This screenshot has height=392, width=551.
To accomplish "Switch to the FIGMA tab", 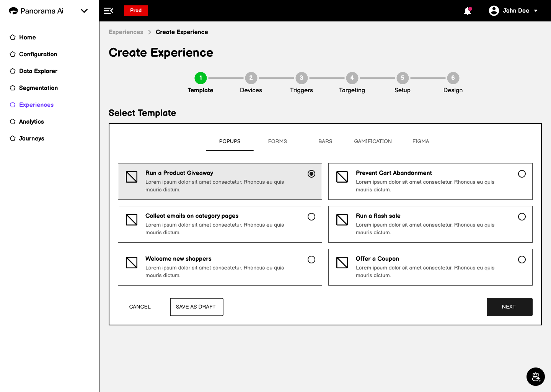I will 421,141.
